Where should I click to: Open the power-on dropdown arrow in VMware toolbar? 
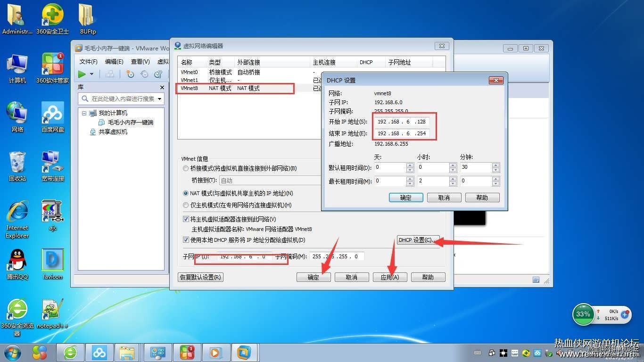click(x=91, y=74)
